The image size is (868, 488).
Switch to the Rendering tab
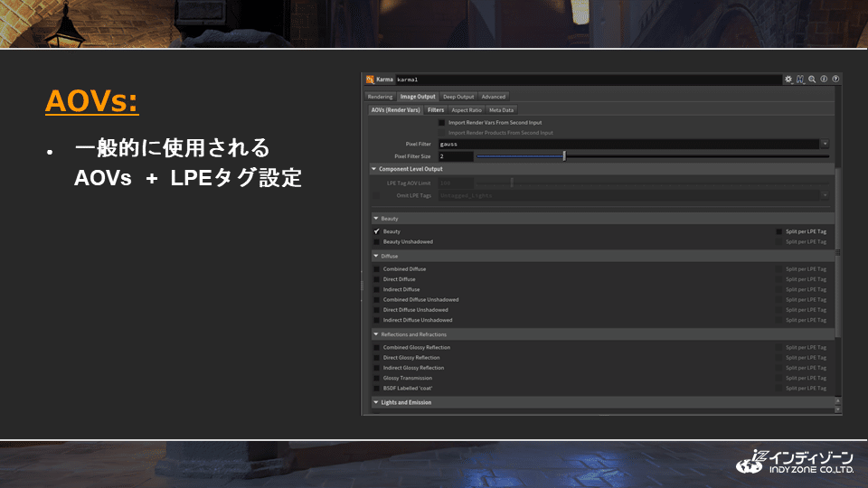[x=380, y=97]
